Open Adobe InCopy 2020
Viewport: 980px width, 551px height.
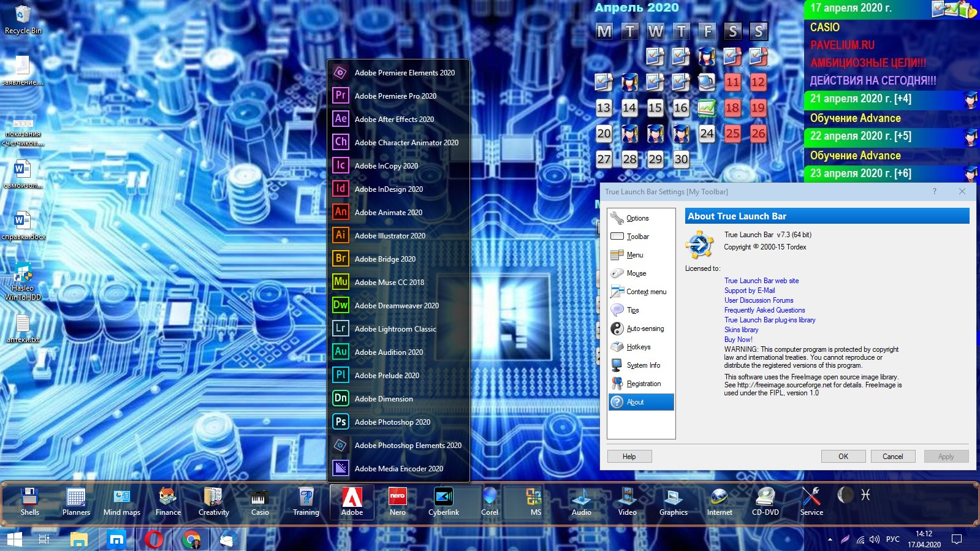click(398, 165)
